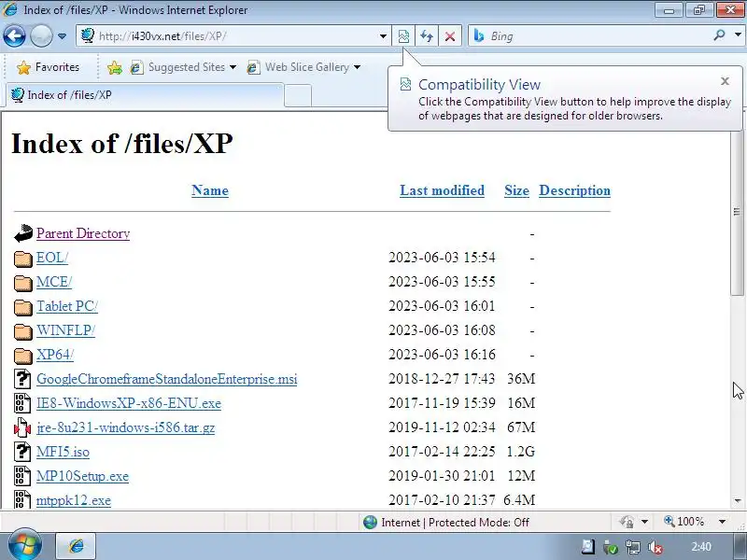Click the Forward navigation arrow button
747x560 pixels.
click(41, 35)
